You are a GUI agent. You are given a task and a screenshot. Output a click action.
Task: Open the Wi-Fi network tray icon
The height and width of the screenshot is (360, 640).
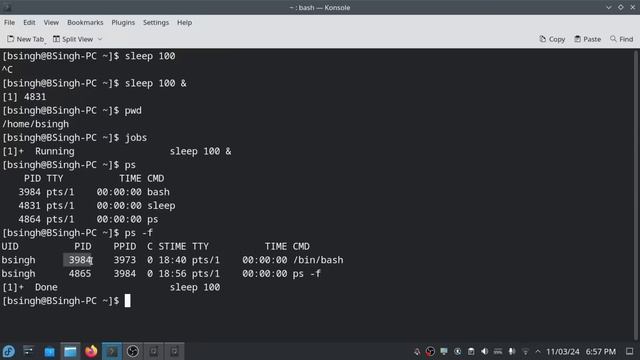(x=525, y=351)
